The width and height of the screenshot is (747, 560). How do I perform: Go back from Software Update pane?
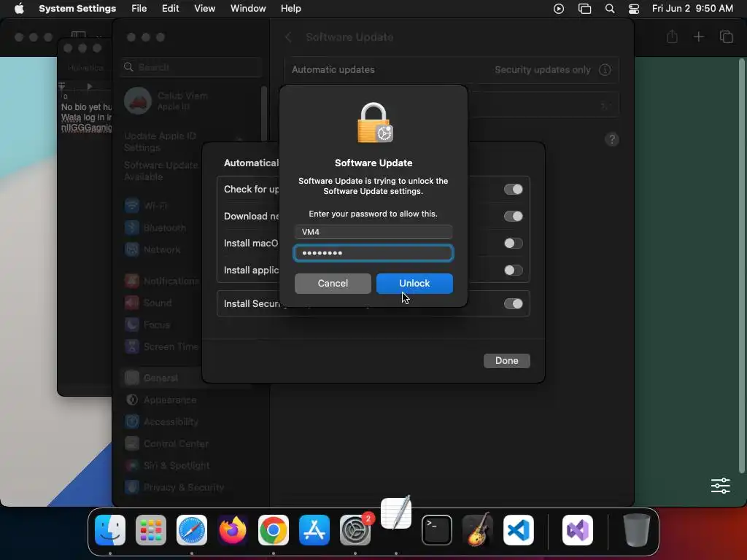click(287, 37)
